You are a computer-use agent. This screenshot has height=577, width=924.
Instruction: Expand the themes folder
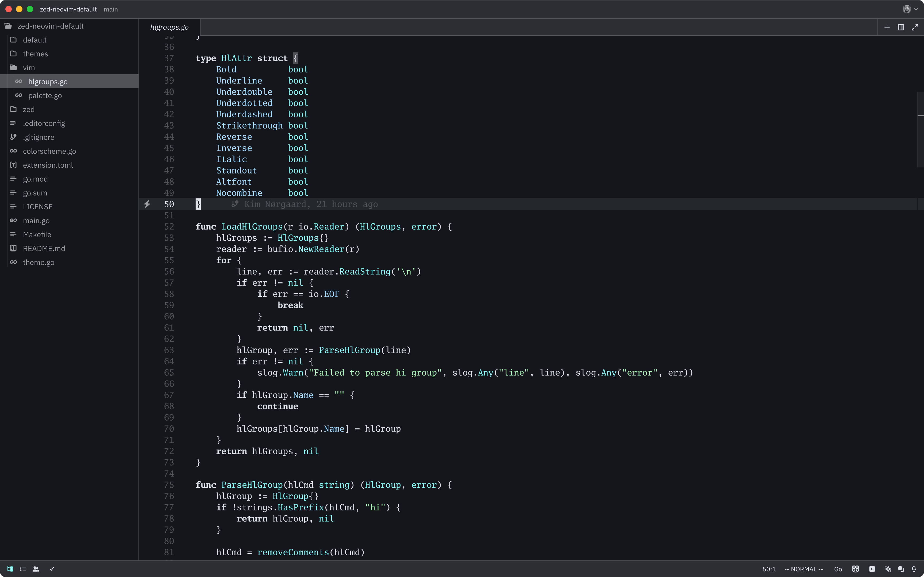coord(69,54)
